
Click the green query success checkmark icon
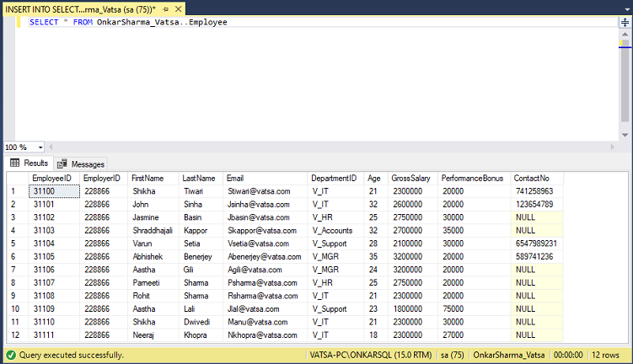[11, 355]
